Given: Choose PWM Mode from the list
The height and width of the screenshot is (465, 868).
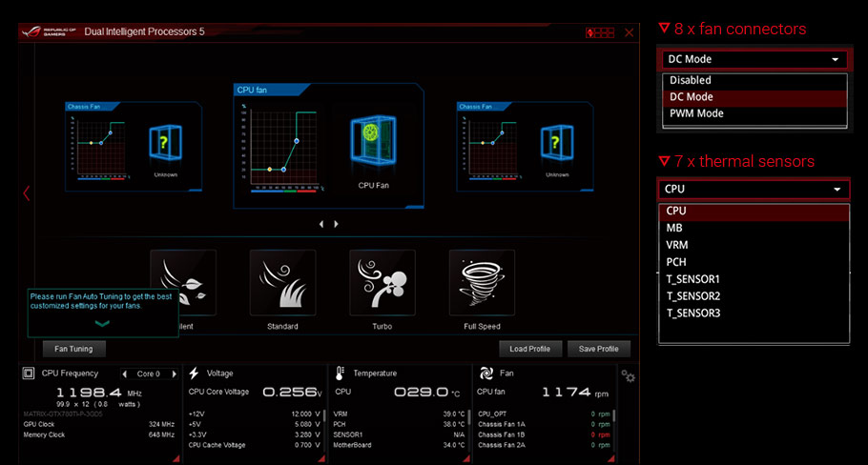Looking at the screenshot, I should pyautogui.click(x=696, y=113).
